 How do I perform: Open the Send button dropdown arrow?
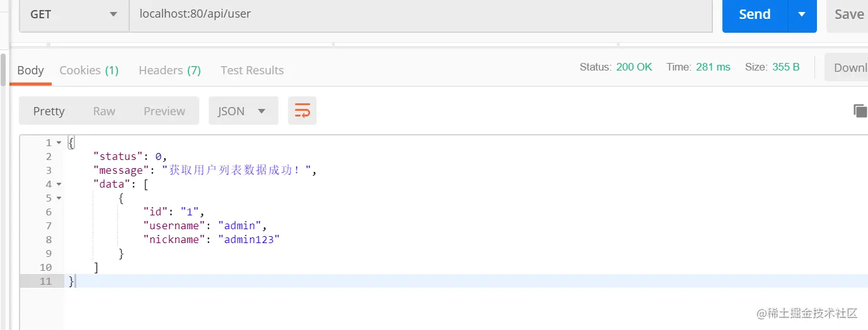tap(802, 14)
